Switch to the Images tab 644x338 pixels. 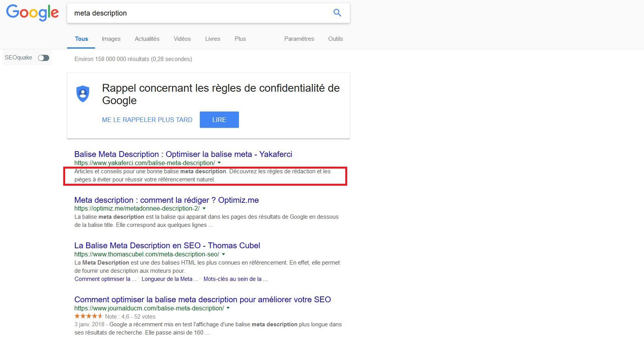pos(111,39)
